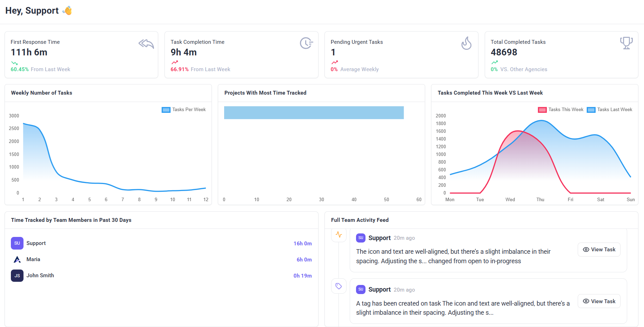The height and width of the screenshot is (327, 644).
Task: Click the blue bar in Projects With Most Time Tracked
Action: pos(314,113)
